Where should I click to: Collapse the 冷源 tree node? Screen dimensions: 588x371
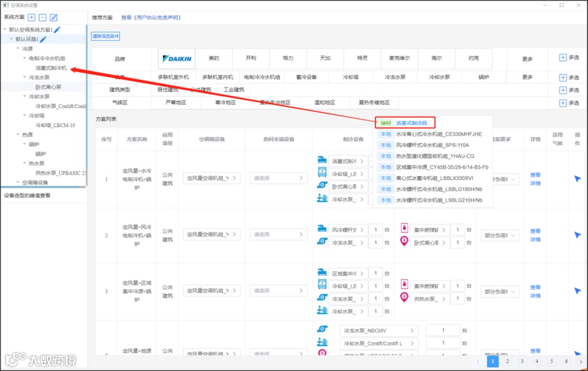(18, 48)
